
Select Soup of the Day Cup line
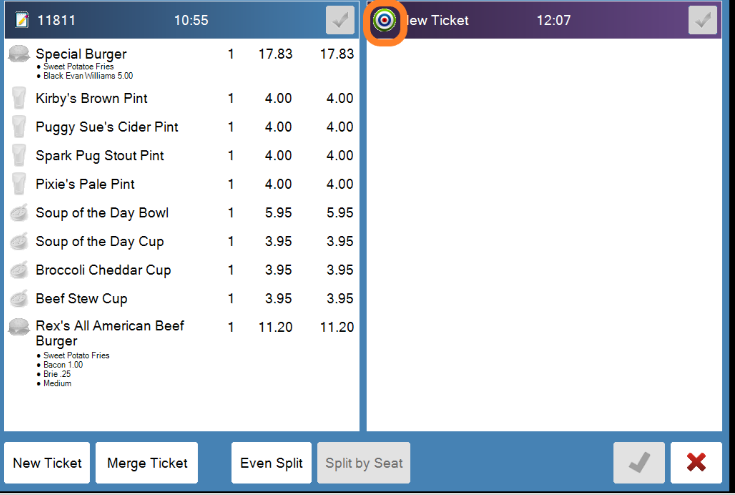181,241
